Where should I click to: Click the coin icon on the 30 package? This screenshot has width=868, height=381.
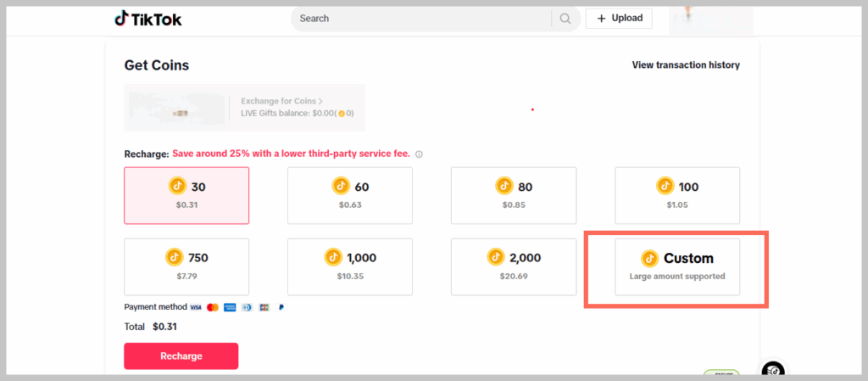177,186
